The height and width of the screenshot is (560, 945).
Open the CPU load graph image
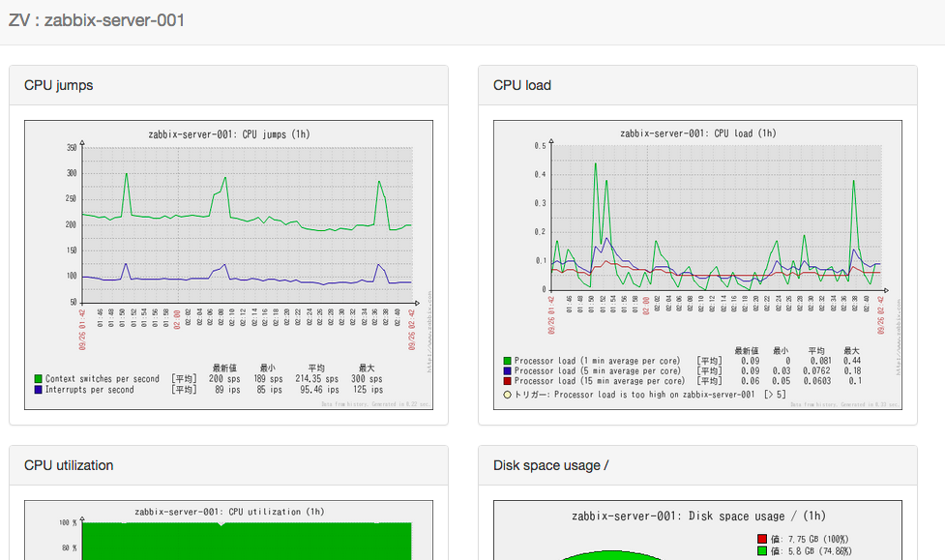tap(697, 265)
